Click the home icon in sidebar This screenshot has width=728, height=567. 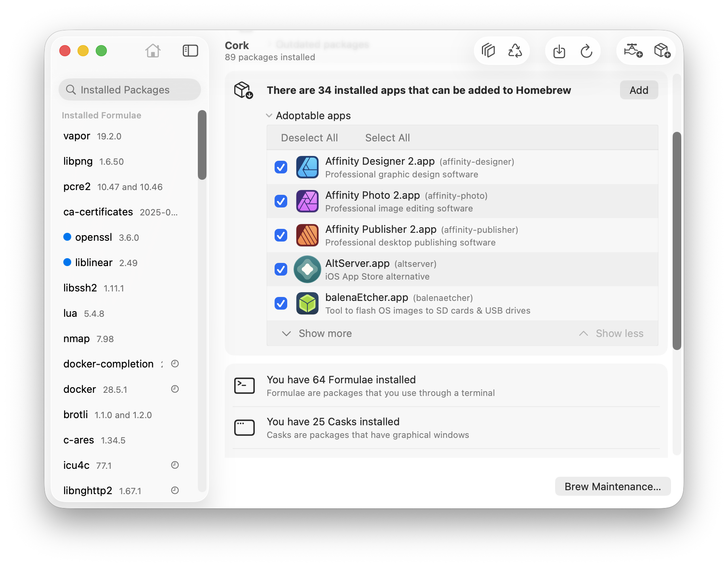tap(153, 51)
